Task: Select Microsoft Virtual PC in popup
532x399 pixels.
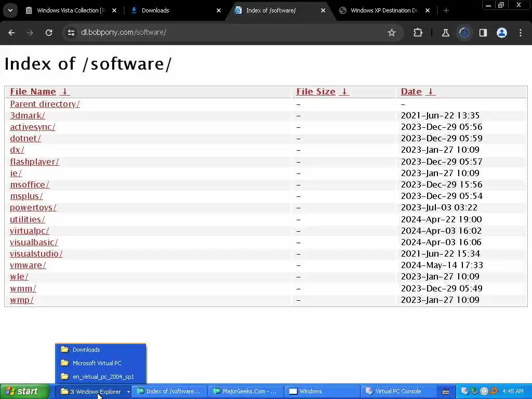Action: (x=100, y=363)
